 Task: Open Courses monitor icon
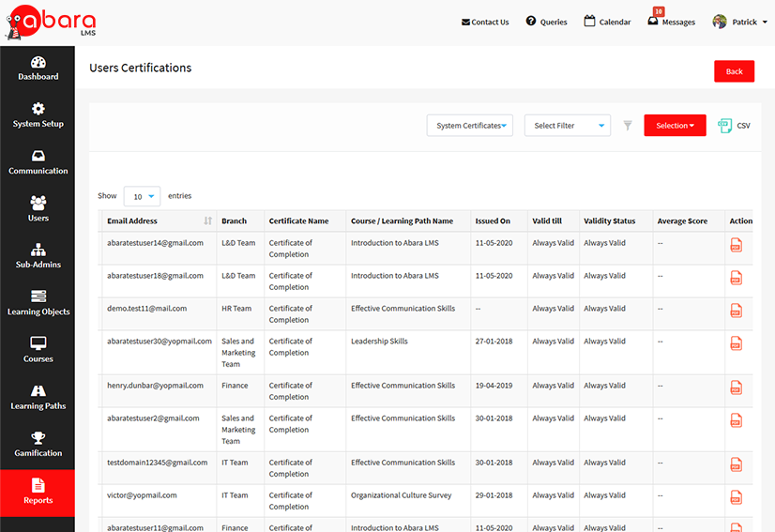(38, 343)
